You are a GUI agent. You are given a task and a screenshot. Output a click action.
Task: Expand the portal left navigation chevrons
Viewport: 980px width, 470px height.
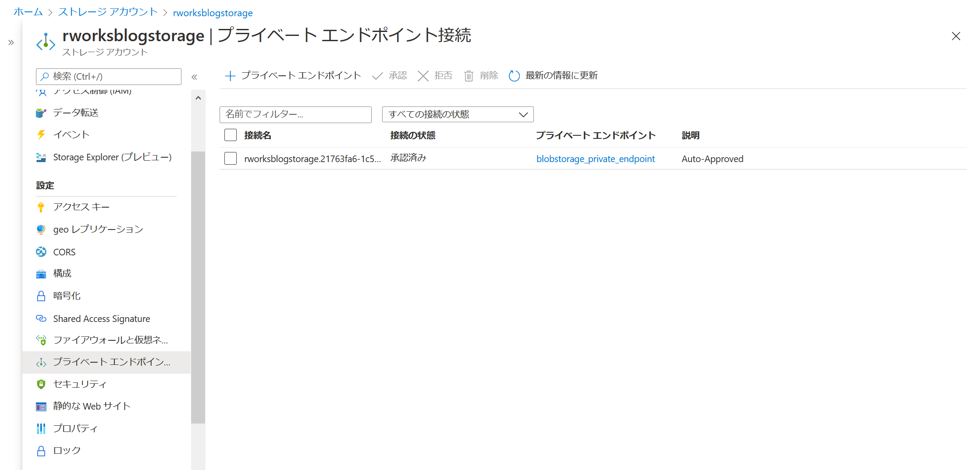pyautogui.click(x=11, y=42)
